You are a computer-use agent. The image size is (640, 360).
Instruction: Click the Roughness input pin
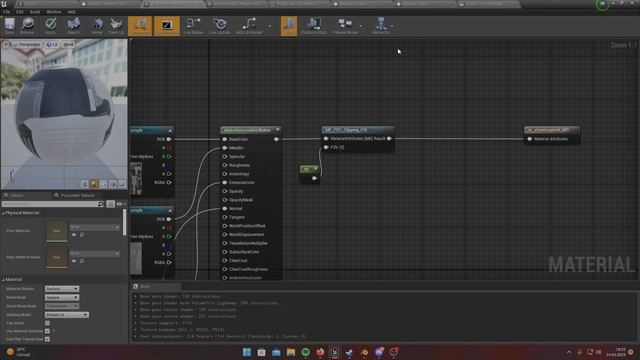coord(225,165)
